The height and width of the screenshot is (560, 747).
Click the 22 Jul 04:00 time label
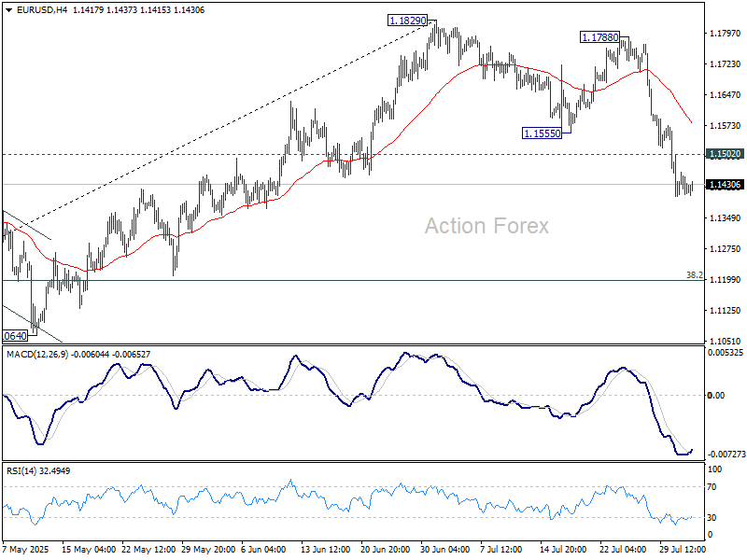[623, 549]
